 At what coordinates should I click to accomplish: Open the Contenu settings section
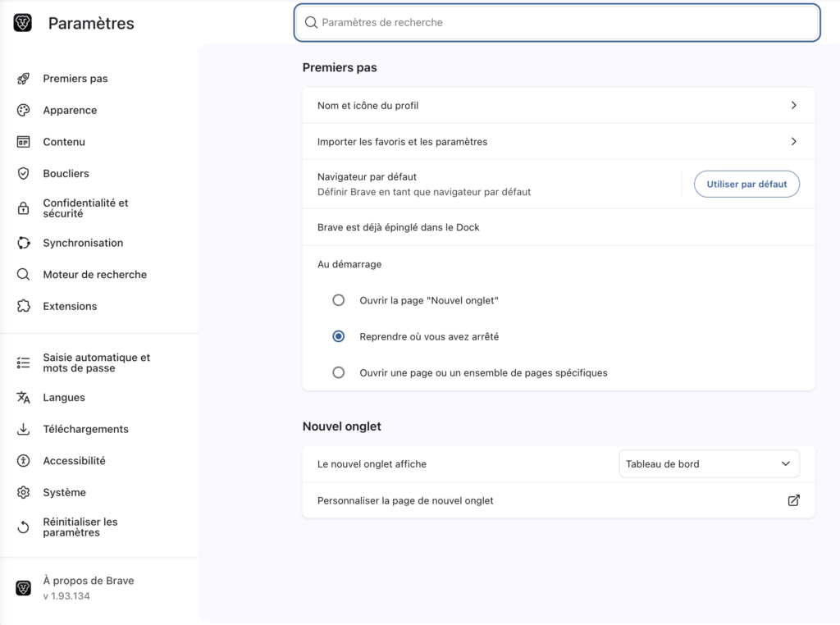coord(64,142)
